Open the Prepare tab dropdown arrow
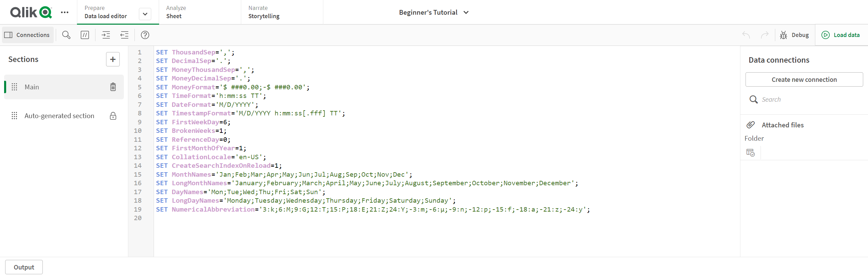This screenshot has width=868, height=277. click(145, 14)
